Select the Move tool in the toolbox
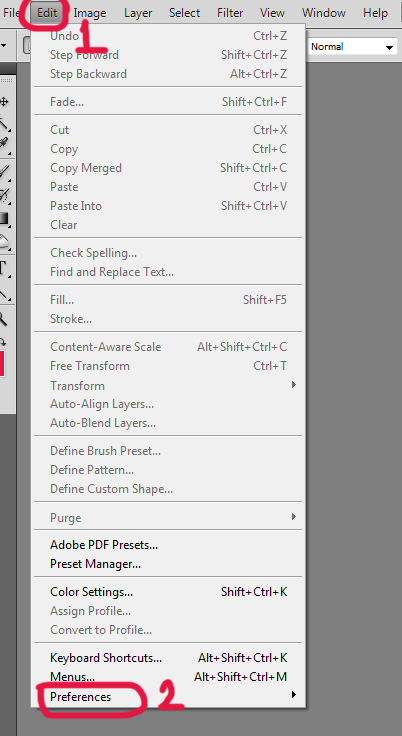The width and height of the screenshot is (402, 736). coord(5,101)
